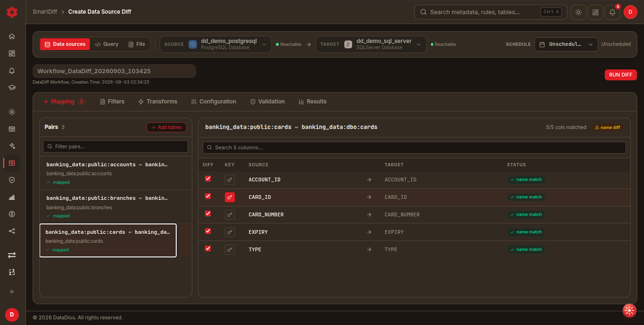The height and width of the screenshot is (325, 644).
Task: Select the banking_data:public:cards pair
Action: pyautogui.click(x=108, y=240)
